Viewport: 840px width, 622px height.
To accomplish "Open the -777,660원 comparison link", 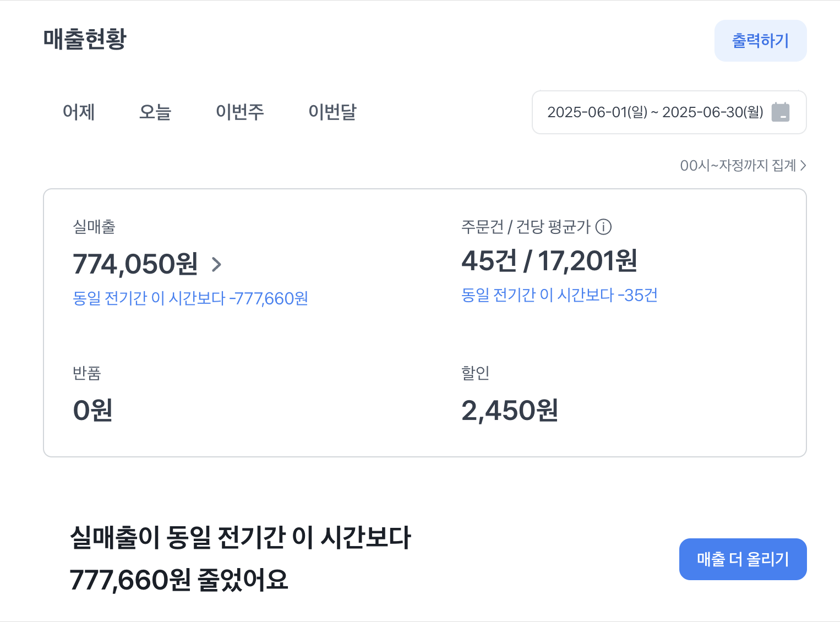I will (x=190, y=298).
